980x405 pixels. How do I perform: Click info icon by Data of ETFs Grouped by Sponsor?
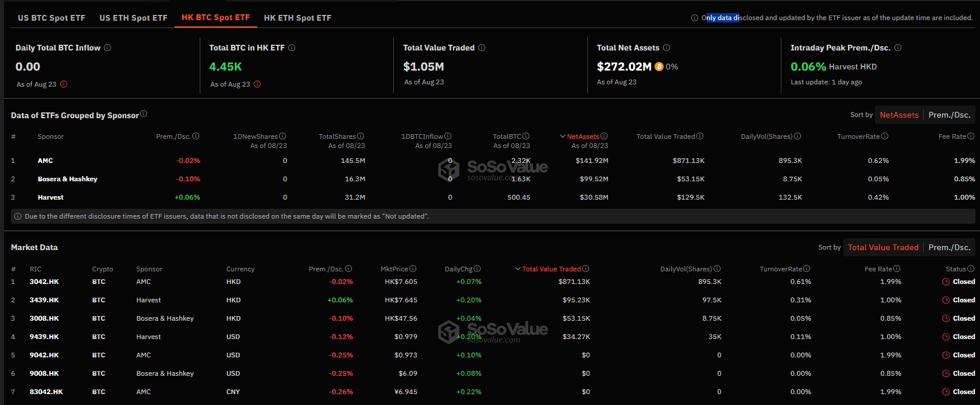pyautogui.click(x=144, y=114)
